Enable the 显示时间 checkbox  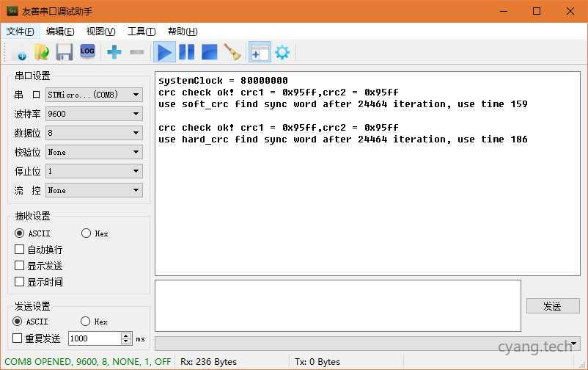[x=20, y=282]
